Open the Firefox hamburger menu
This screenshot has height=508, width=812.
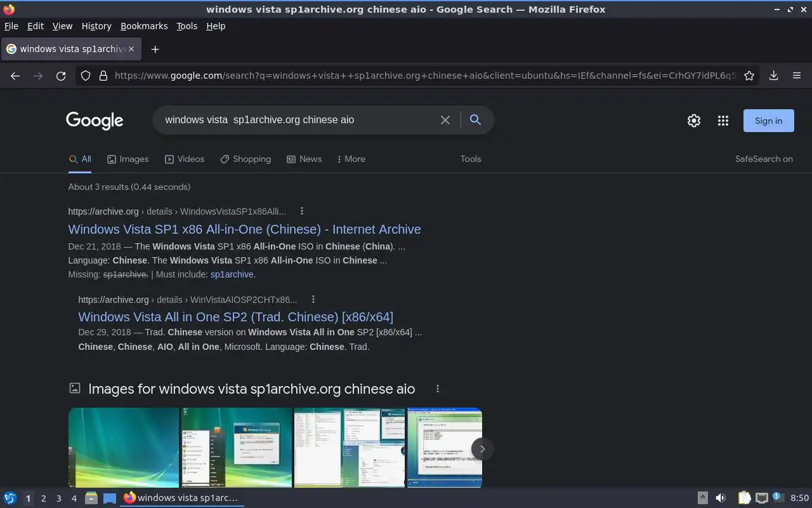pyautogui.click(x=797, y=76)
